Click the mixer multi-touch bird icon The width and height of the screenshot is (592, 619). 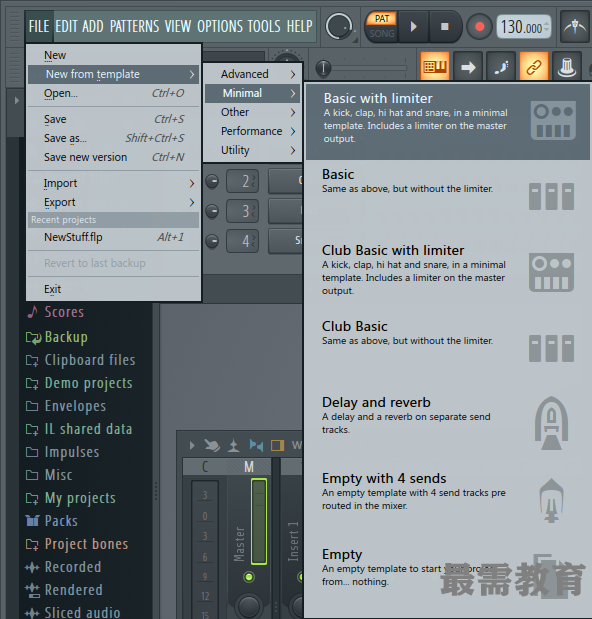[212, 446]
